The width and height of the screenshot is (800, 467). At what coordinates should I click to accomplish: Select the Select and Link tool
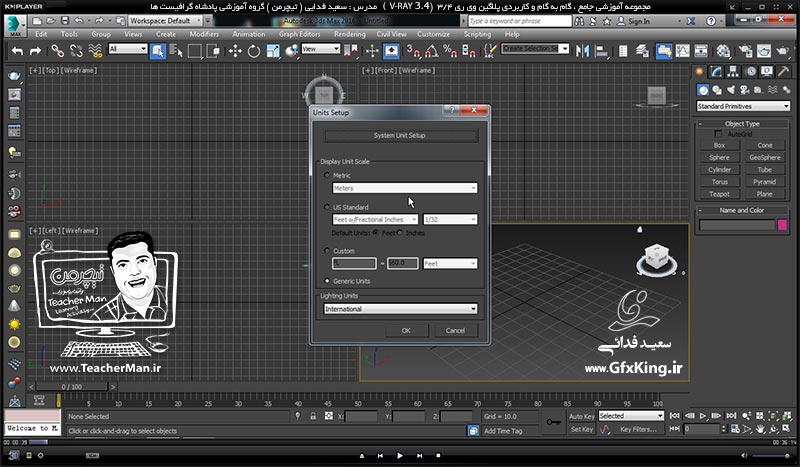click(57, 51)
